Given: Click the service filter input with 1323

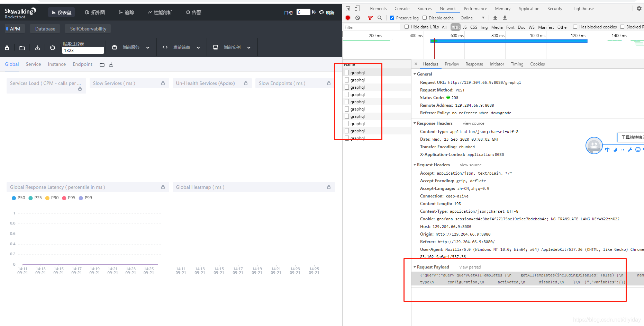Looking at the screenshot, I should [x=83, y=50].
